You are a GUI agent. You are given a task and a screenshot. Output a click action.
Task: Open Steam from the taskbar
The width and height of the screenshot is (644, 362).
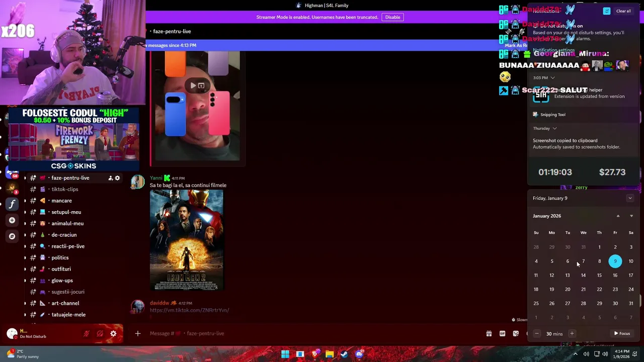pyautogui.click(x=344, y=354)
